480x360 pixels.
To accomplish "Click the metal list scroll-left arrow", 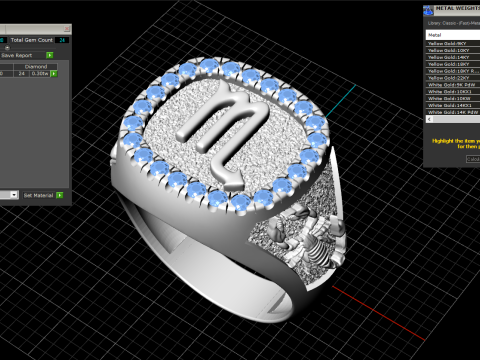I will point(429,119).
